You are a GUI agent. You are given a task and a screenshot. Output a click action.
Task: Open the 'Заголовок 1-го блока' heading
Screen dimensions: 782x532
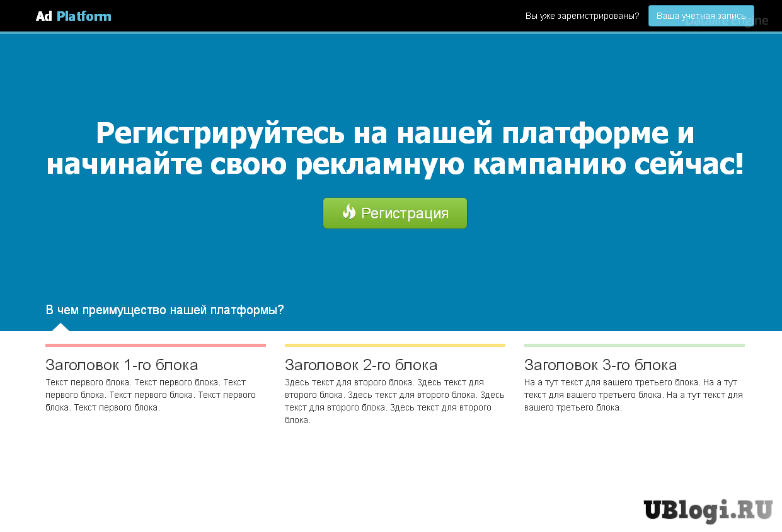tap(122, 365)
